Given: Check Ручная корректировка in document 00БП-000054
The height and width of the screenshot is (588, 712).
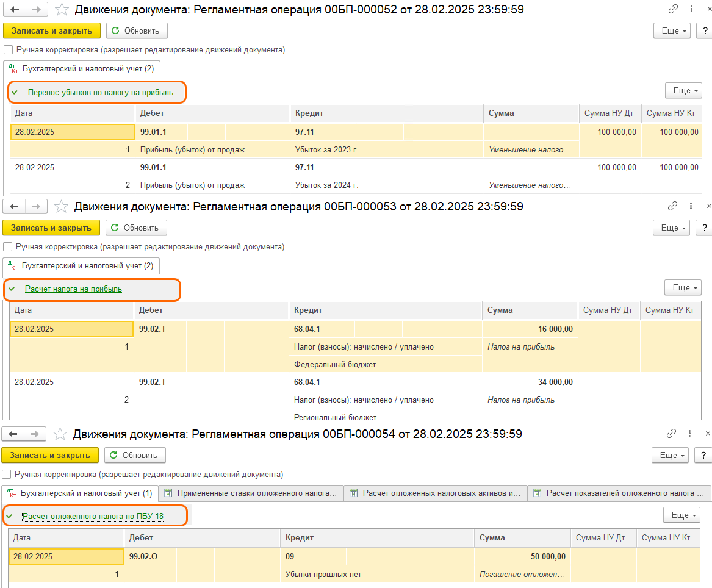Looking at the screenshot, I should (x=6, y=474).
